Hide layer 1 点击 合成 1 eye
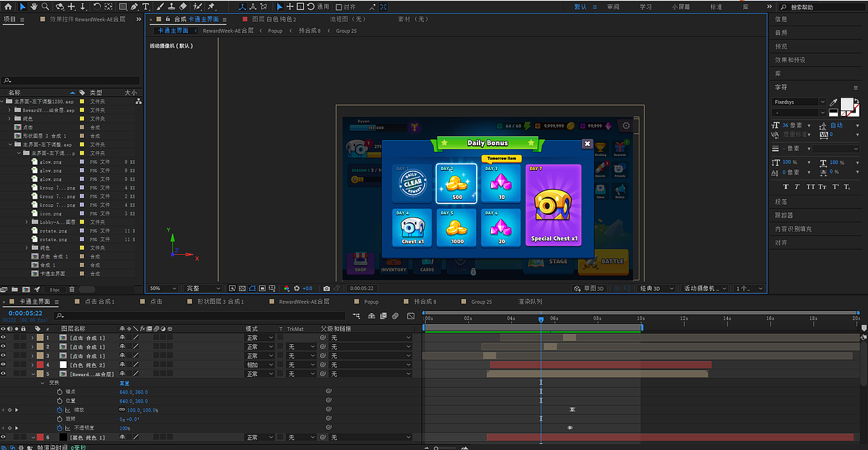This screenshot has height=450, width=868. click(x=3, y=337)
